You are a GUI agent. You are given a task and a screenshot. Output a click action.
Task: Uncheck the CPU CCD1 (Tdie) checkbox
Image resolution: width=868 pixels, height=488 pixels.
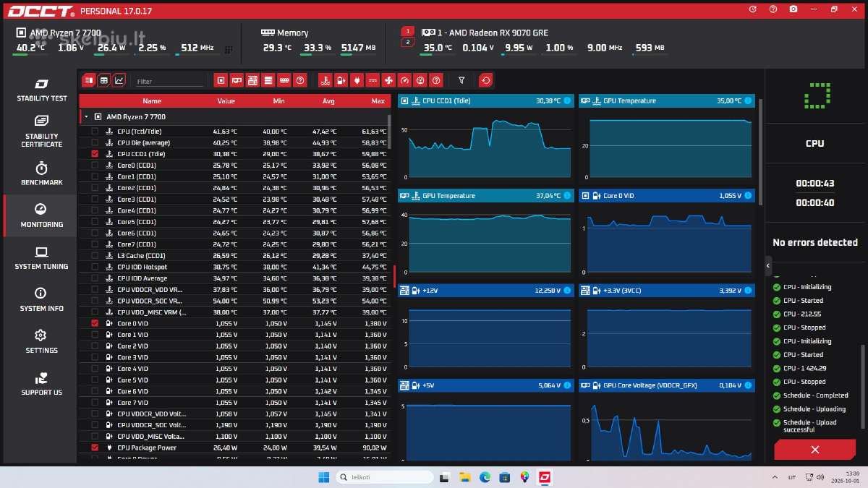(95, 154)
